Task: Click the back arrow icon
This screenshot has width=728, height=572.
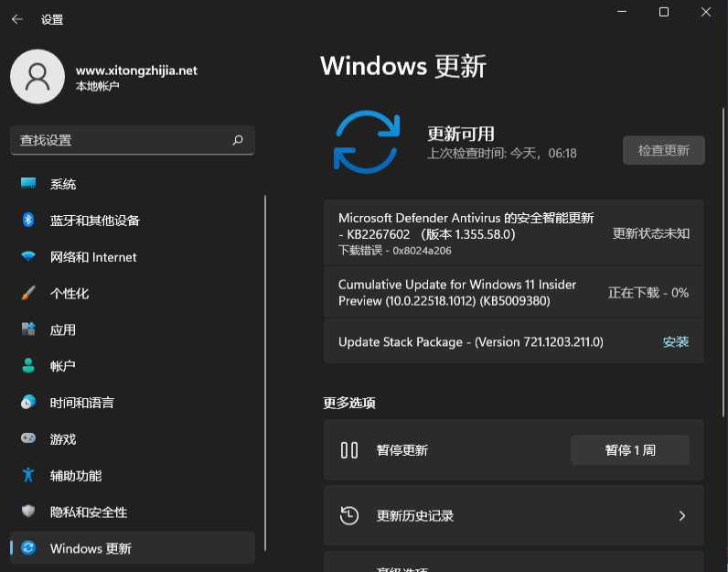Action: (17, 19)
